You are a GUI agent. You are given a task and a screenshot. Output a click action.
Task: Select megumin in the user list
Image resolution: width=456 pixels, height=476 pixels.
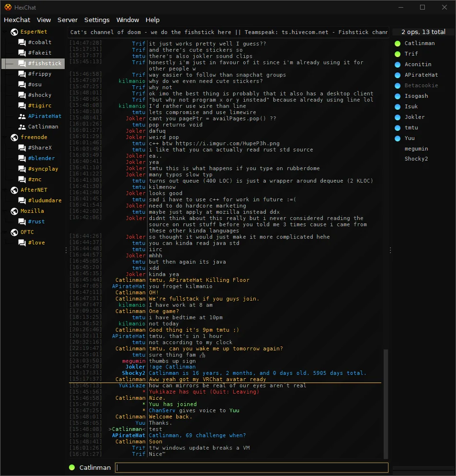[416, 149]
